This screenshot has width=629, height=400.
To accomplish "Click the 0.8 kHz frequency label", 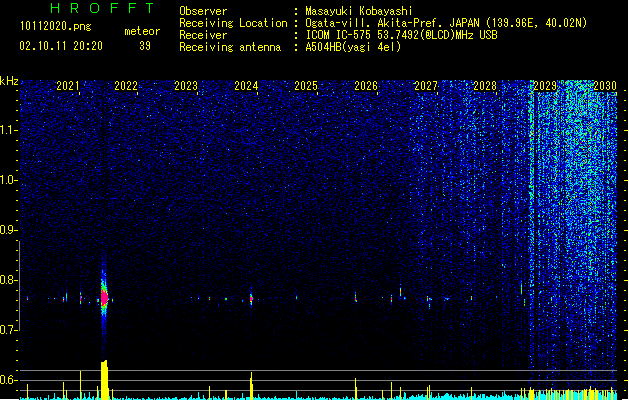I will tap(9, 280).
